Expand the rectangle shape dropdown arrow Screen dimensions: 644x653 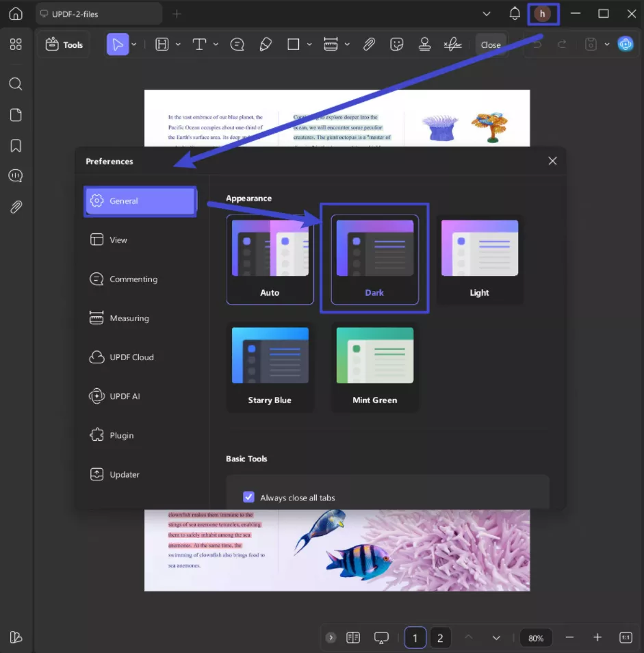(309, 44)
